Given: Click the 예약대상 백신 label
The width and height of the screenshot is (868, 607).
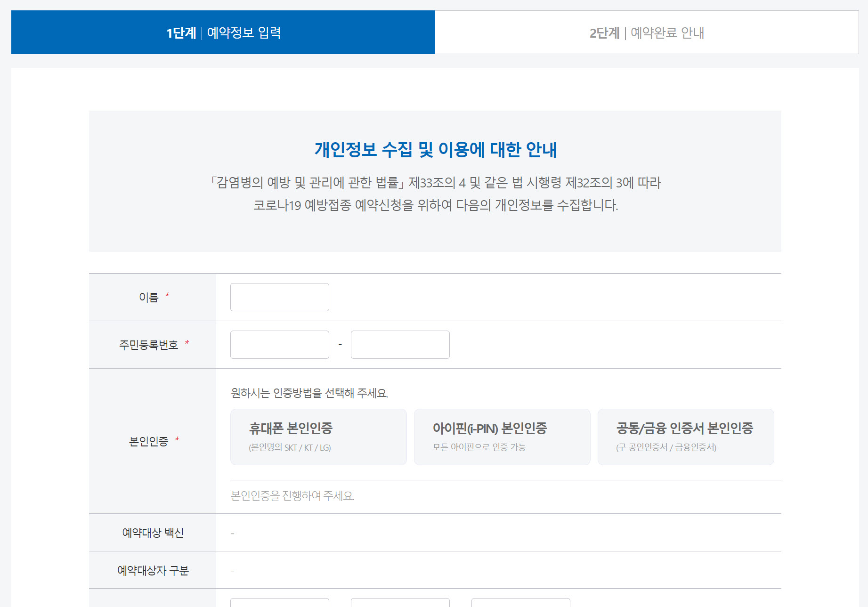Looking at the screenshot, I should point(153,533).
